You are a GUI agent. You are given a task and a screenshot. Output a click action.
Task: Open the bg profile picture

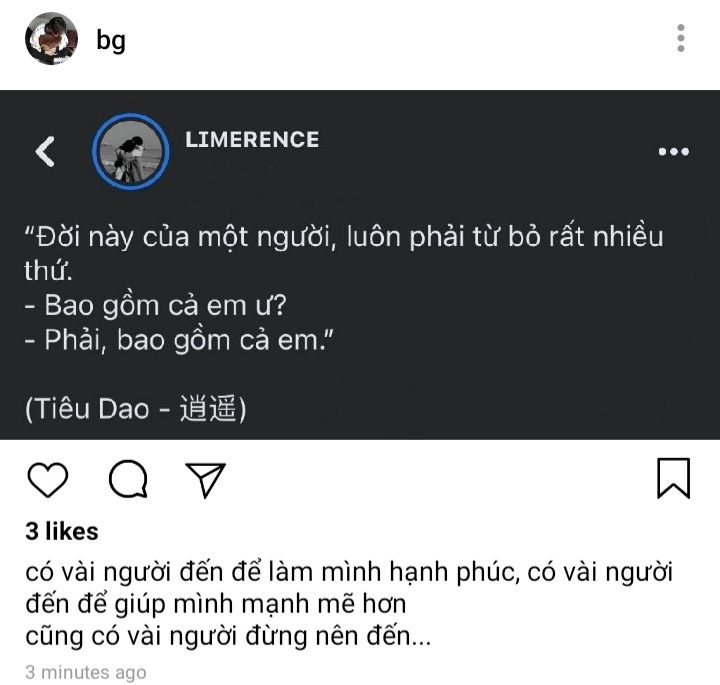[x=51, y=39]
